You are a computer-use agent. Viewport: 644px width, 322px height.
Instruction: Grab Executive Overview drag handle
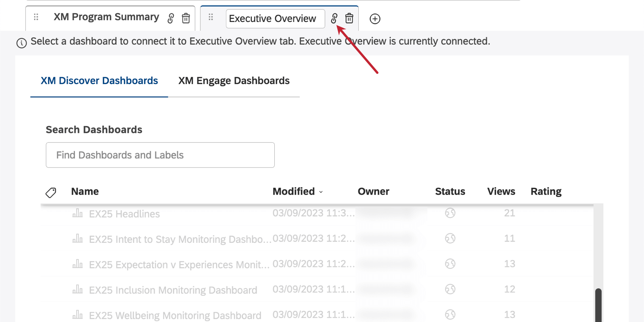coord(211,17)
